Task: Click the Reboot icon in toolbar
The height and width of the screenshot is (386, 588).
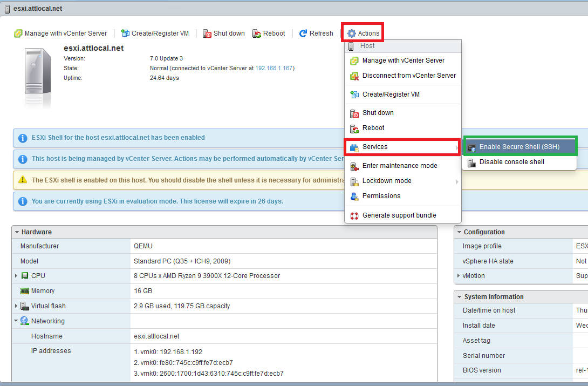Action: (x=257, y=33)
